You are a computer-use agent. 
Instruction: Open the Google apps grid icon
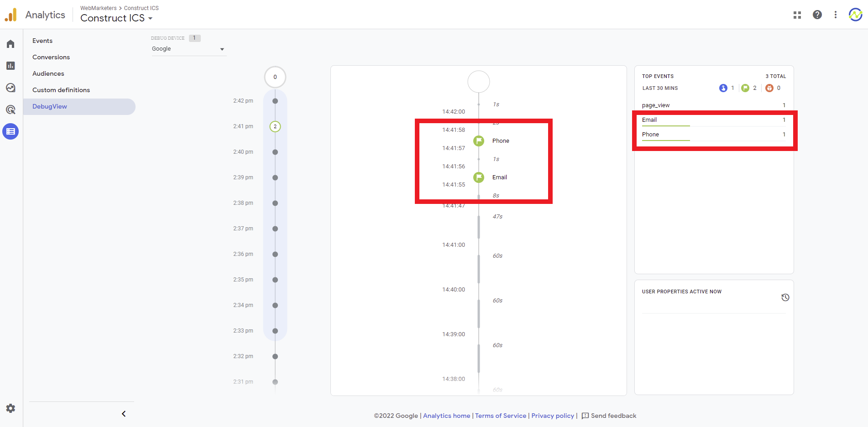tap(797, 15)
